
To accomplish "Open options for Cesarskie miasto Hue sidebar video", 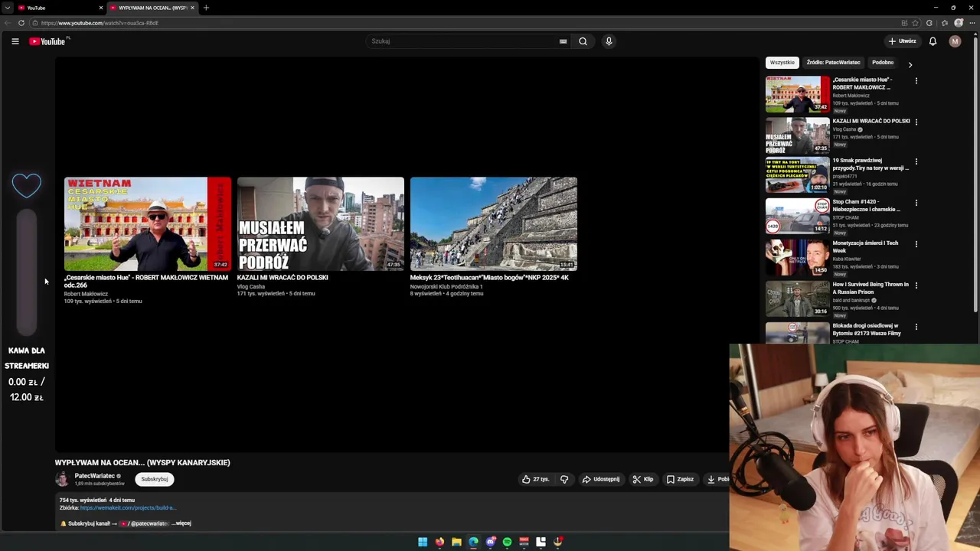I will (x=916, y=80).
